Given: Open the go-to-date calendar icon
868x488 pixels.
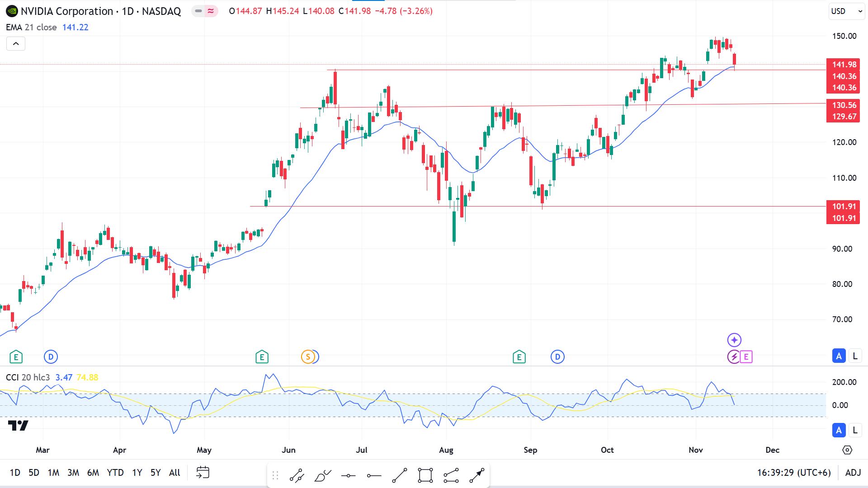Looking at the screenshot, I should pos(203,473).
